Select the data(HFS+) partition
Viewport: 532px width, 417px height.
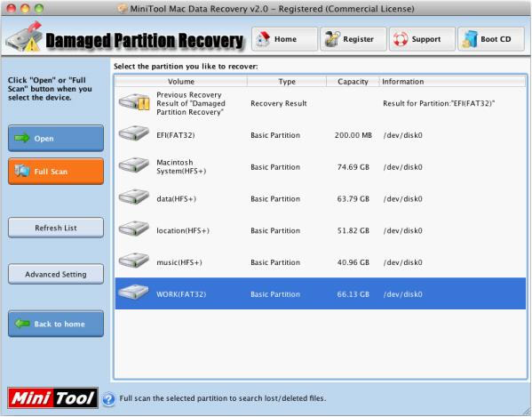[x=321, y=198]
